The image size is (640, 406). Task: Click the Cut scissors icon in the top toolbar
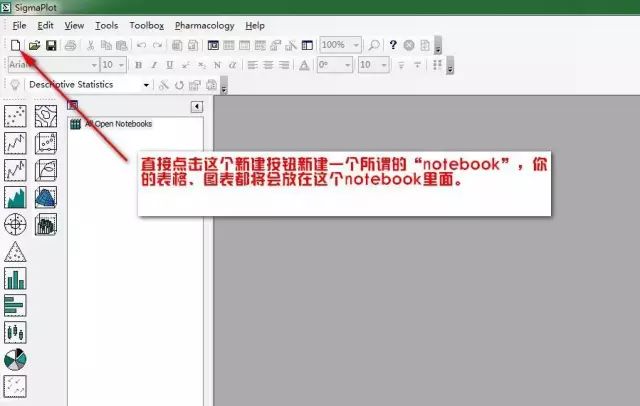[x=91, y=45]
